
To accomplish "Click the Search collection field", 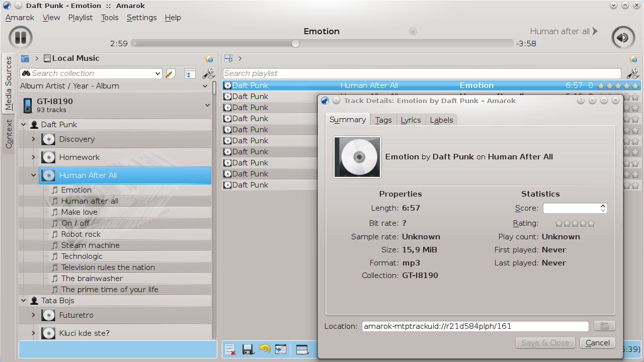I will pyautogui.click(x=91, y=74).
